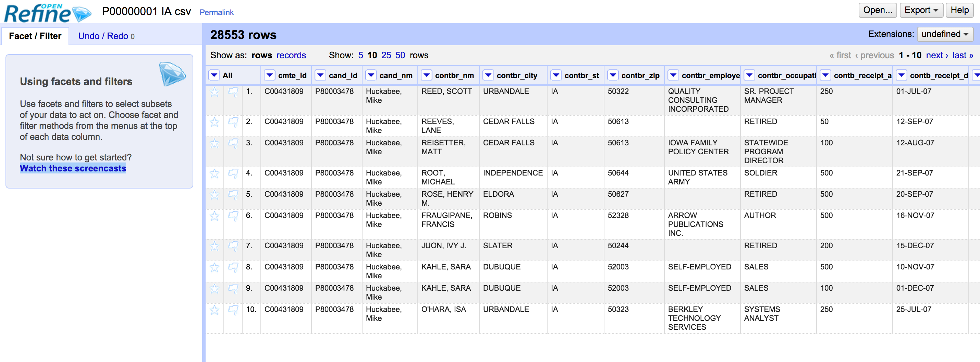The width and height of the screenshot is (980, 362).
Task: Open the cmte_id column menu
Action: [x=270, y=75]
